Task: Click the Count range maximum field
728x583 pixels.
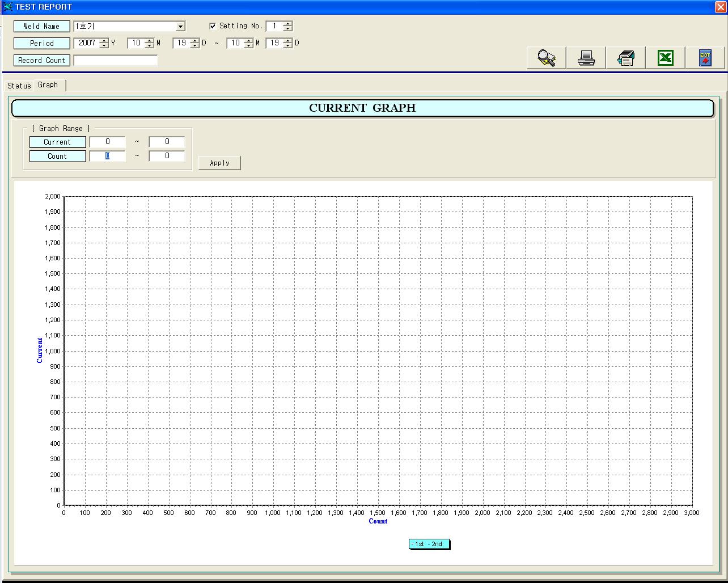Action: click(167, 156)
